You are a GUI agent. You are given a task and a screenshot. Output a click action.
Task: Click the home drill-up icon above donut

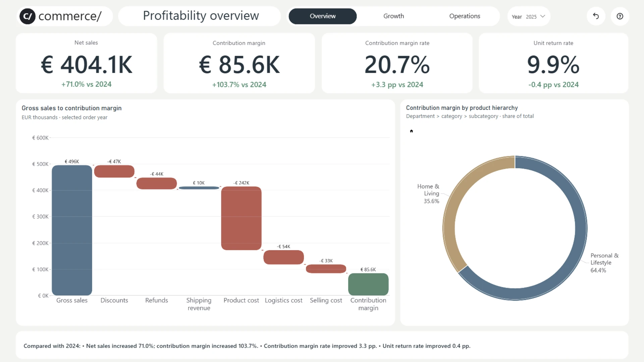pyautogui.click(x=411, y=131)
